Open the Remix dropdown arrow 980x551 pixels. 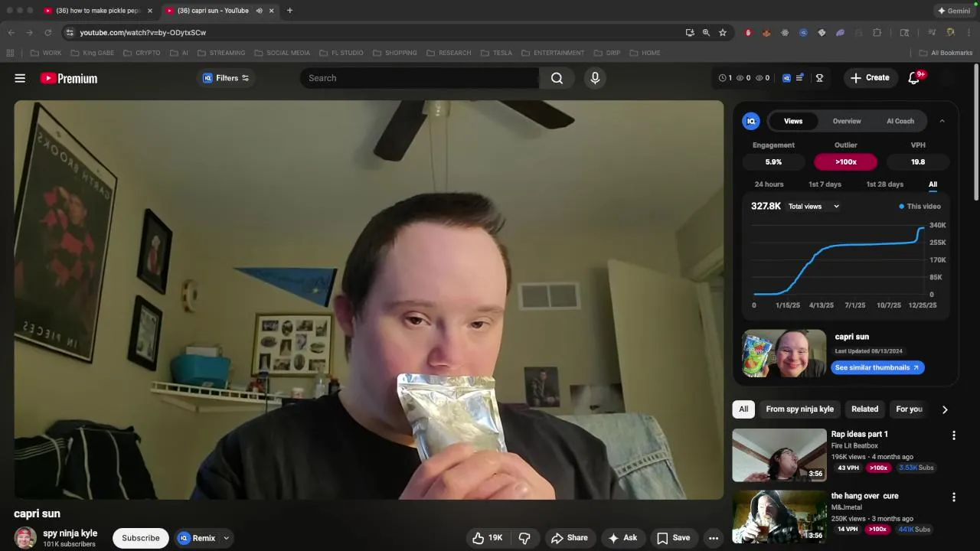pyautogui.click(x=226, y=538)
